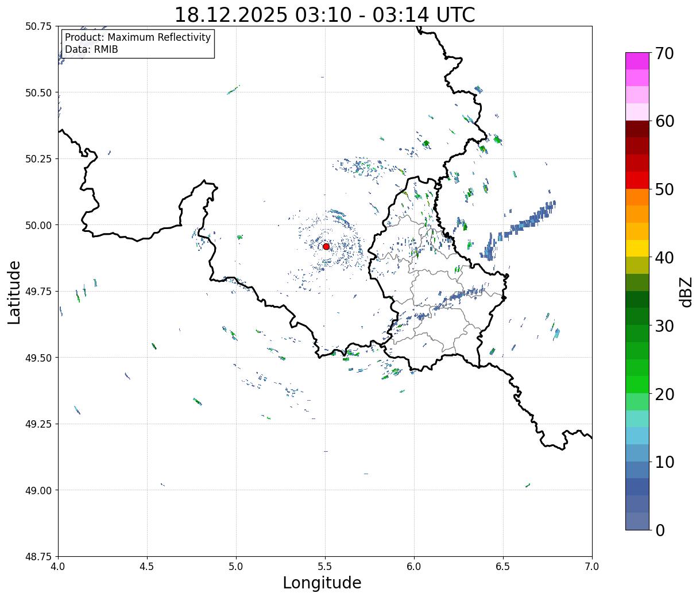
Task: Click colorbar tick label 20
Action: point(664,394)
